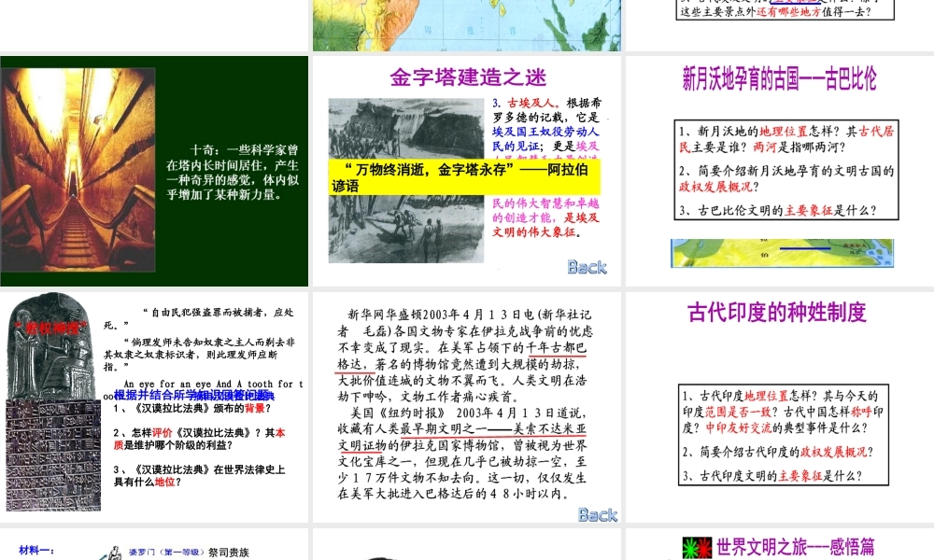Click question 3 about 古巴比伦文明的主要象征
The height and width of the screenshot is (560, 934).
pos(778,210)
